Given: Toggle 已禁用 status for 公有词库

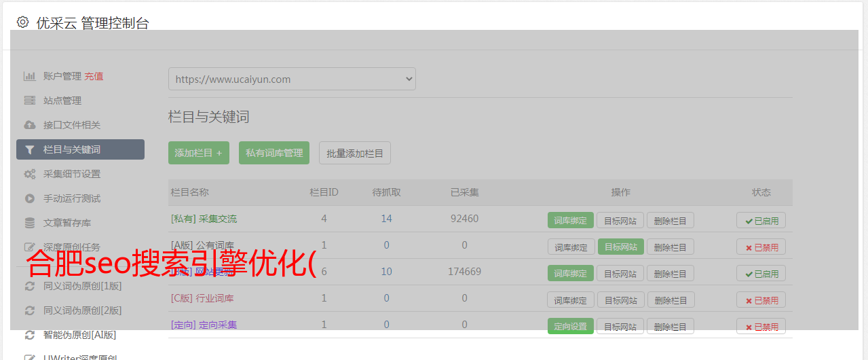Looking at the screenshot, I should pyautogui.click(x=761, y=247).
